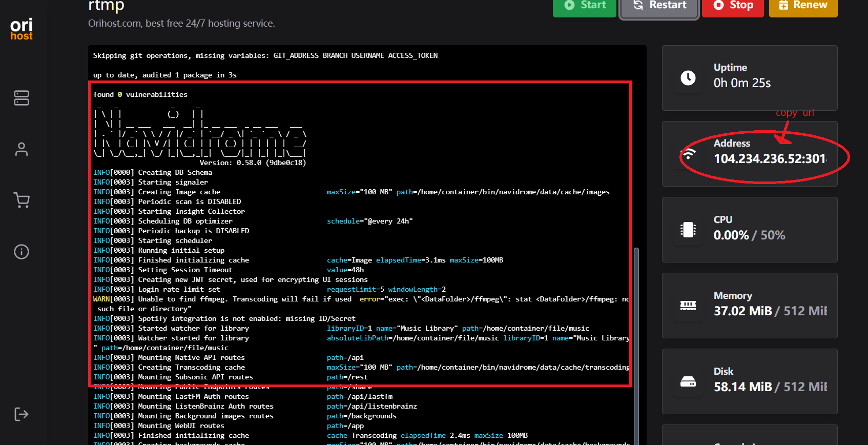Click the CPU usage 0.00% value

pyautogui.click(x=731, y=235)
